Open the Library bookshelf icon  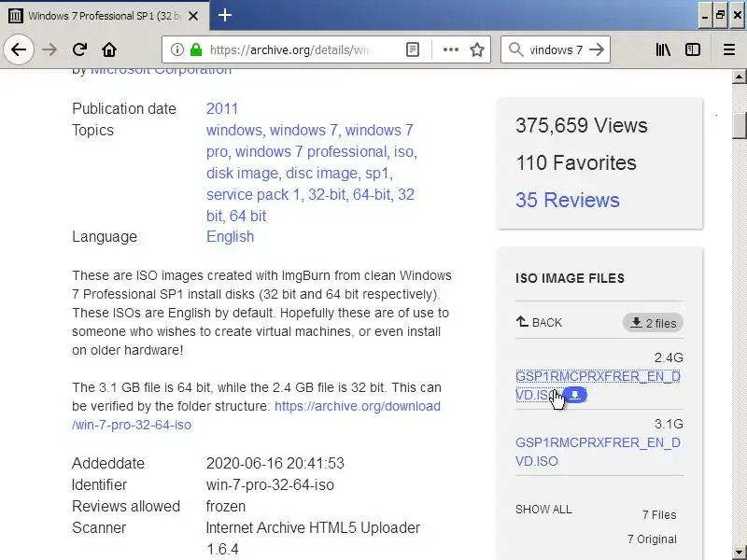tap(663, 49)
